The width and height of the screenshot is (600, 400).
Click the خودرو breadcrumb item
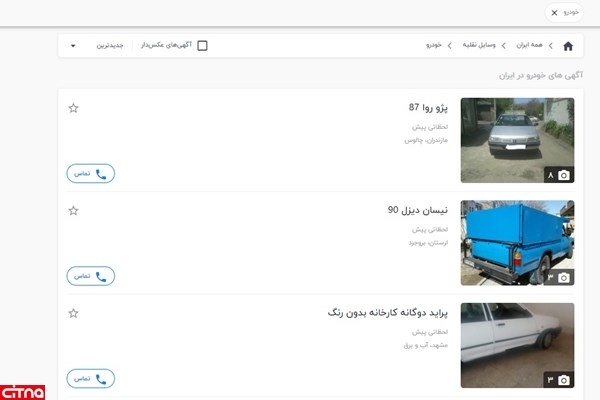[x=434, y=45]
